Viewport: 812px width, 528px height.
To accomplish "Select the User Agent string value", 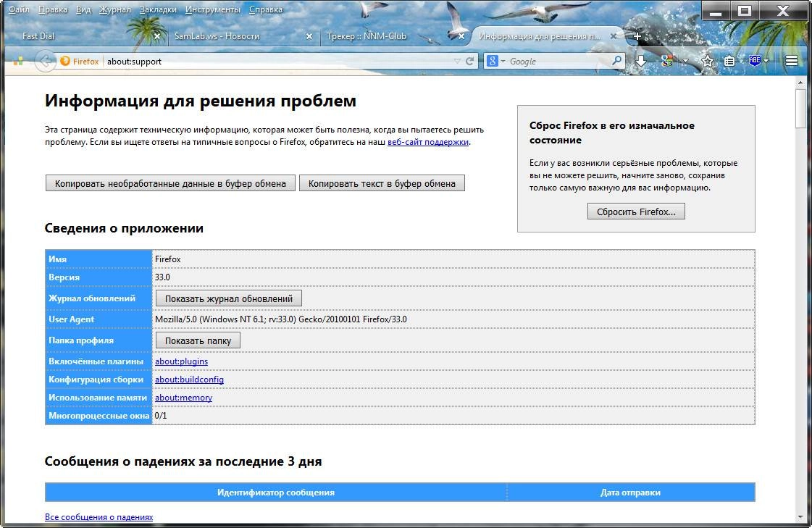I will [x=280, y=319].
